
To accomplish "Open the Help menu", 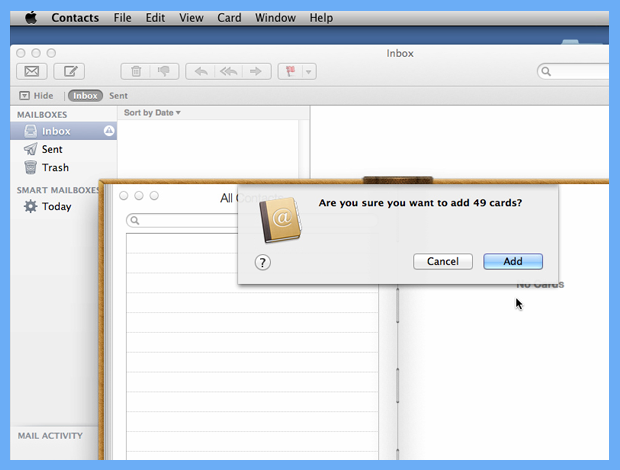I will 321,18.
